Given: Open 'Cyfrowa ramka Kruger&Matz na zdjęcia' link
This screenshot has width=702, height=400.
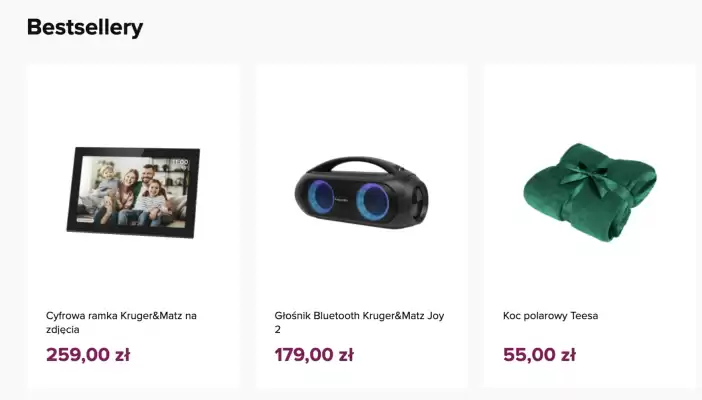Looking at the screenshot, I should [121, 323].
